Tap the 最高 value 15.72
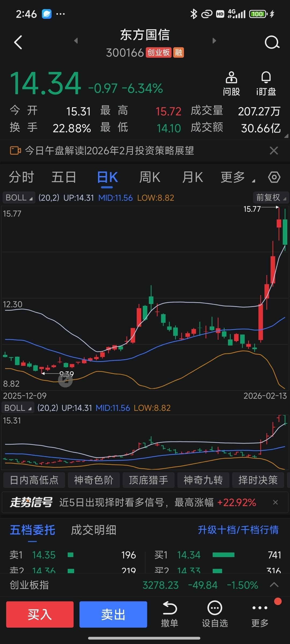 (x=169, y=111)
